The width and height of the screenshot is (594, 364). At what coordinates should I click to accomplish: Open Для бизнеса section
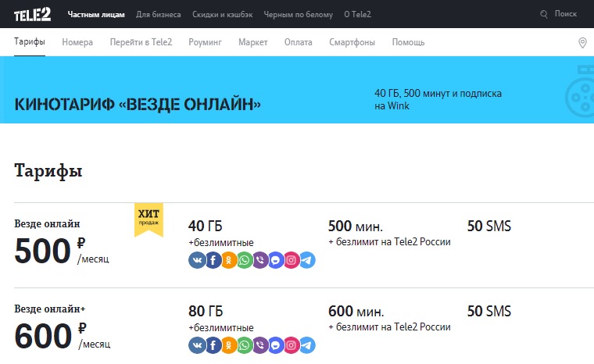pyautogui.click(x=159, y=14)
